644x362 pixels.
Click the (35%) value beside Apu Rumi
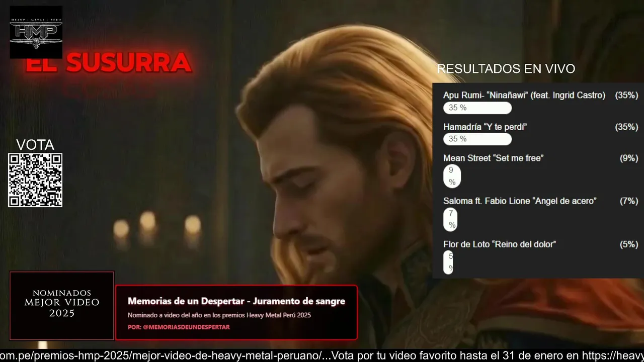coord(626,95)
